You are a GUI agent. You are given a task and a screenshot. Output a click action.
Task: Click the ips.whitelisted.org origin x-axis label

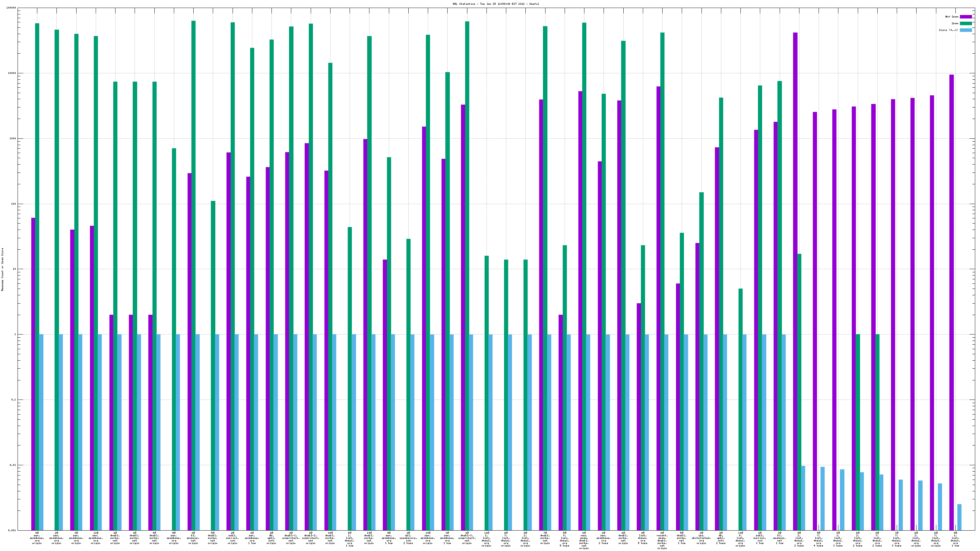click(701, 538)
